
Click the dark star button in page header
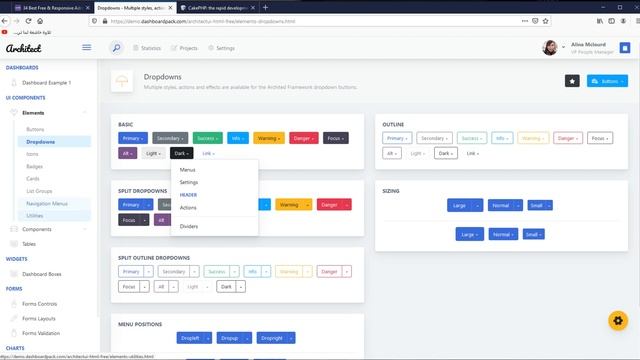572,81
